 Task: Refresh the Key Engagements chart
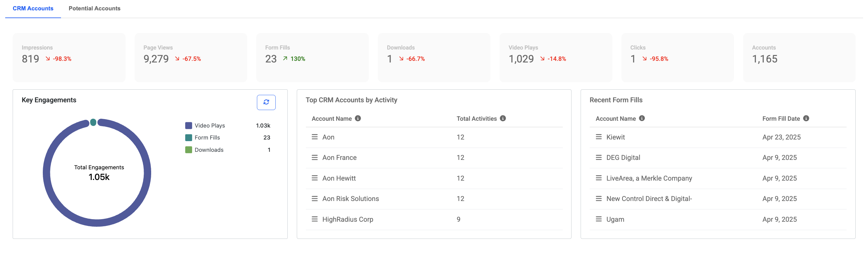(266, 102)
